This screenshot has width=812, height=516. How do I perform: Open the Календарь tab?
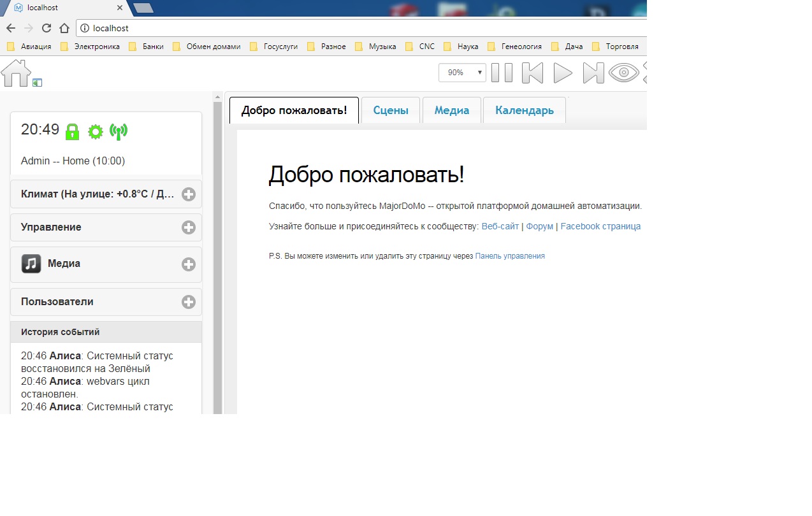[x=524, y=110]
